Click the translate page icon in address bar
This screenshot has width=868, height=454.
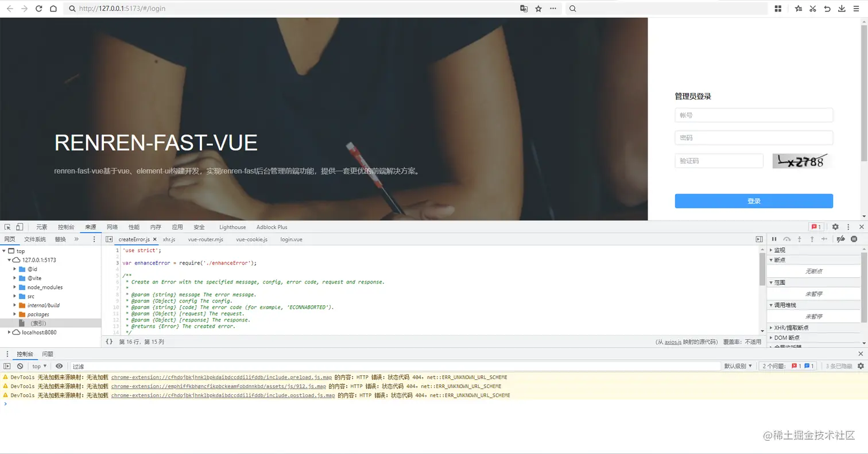coord(524,9)
